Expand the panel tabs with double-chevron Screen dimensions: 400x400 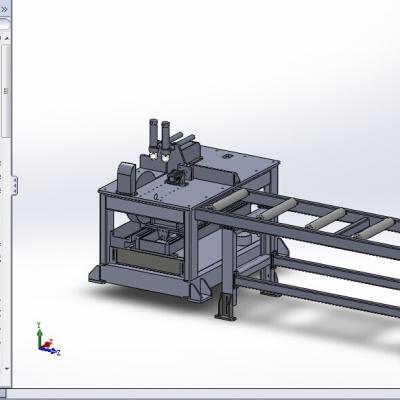pyautogui.click(x=4, y=9)
